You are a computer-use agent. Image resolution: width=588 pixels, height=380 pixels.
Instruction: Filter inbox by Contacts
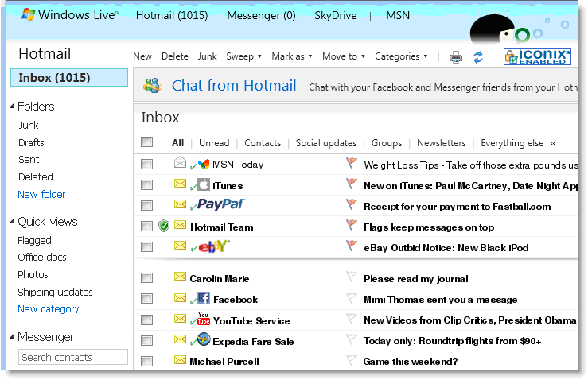click(263, 143)
